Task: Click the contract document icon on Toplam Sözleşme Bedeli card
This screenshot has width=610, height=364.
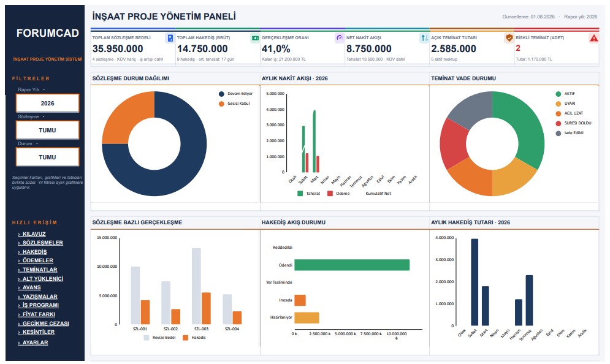Action: 170,38
